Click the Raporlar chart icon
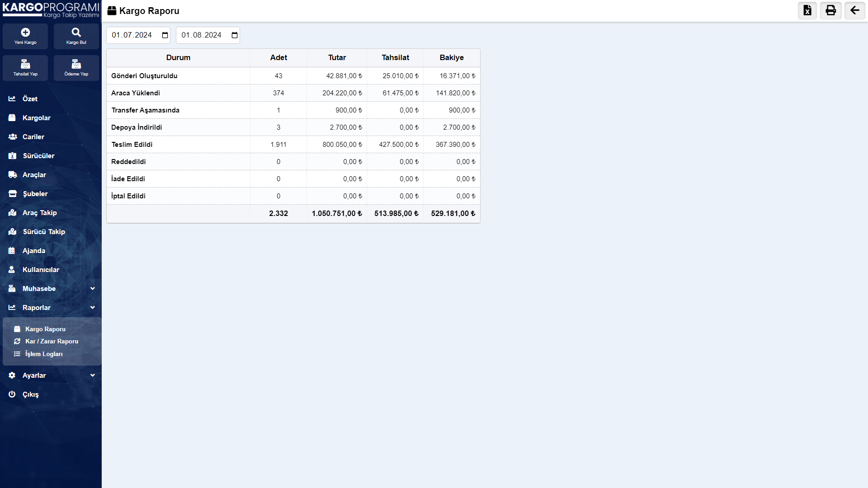Viewport: 868px width, 488px height. pyautogui.click(x=12, y=307)
